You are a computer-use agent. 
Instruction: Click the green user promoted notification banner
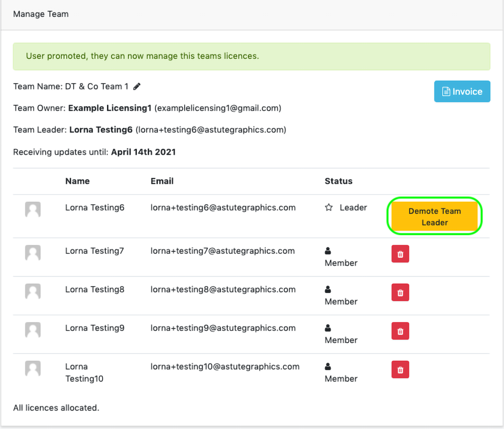(251, 56)
